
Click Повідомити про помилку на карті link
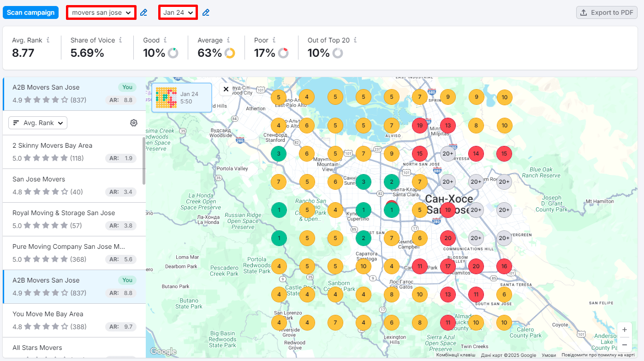(598, 355)
